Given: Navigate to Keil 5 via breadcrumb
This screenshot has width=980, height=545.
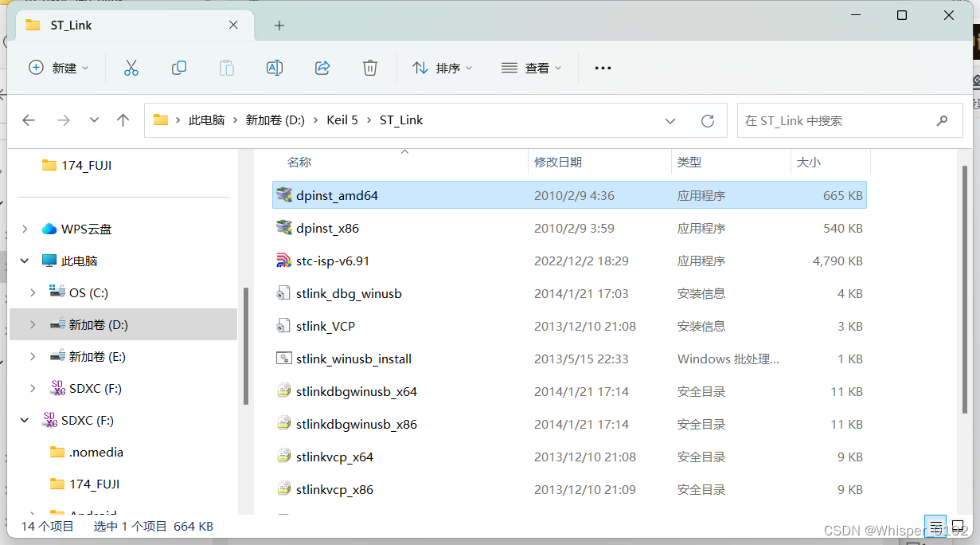Looking at the screenshot, I should [342, 120].
